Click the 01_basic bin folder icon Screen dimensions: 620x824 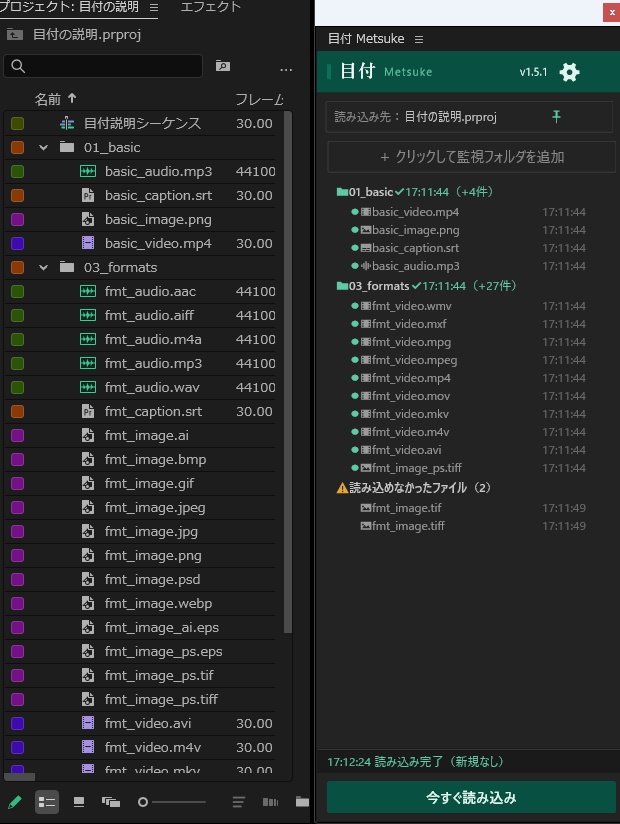click(67, 147)
